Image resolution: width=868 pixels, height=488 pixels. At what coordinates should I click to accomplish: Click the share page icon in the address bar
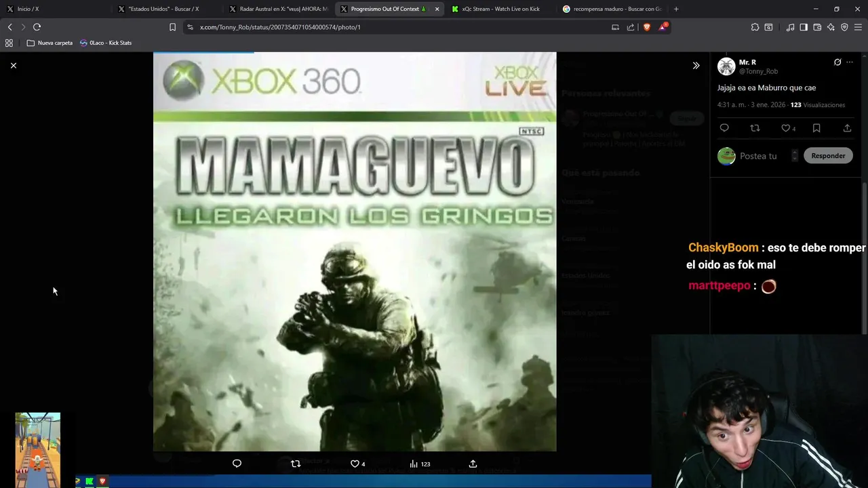click(x=631, y=27)
